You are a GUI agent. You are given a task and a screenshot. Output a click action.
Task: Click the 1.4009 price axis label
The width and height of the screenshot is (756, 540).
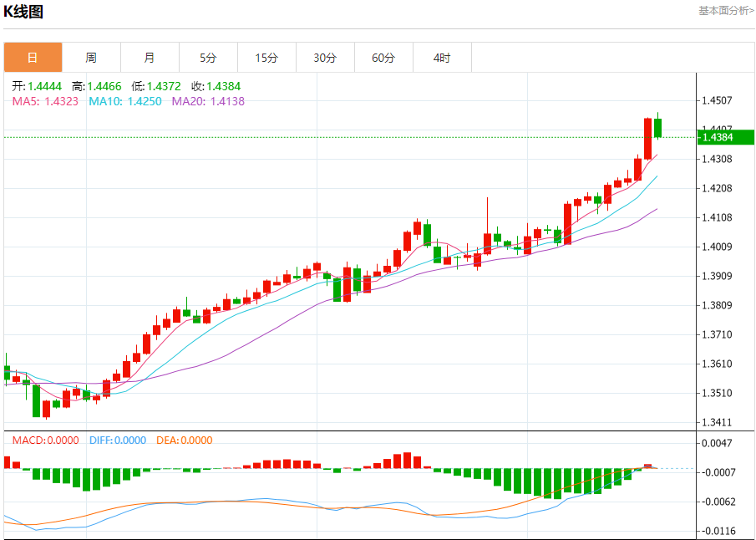pyautogui.click(x=717, y=247)
